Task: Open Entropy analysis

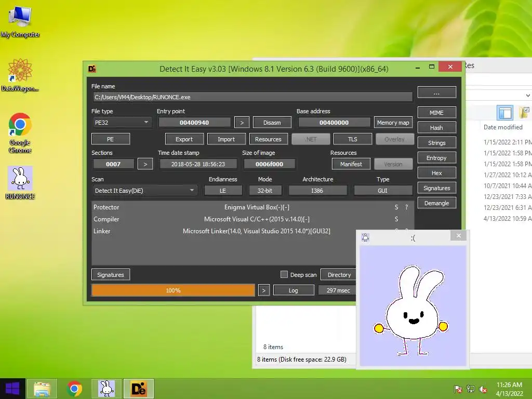Action: pos(436,158)
